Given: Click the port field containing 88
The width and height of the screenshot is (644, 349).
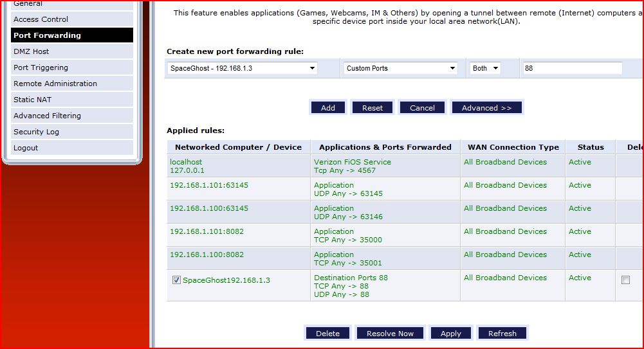Looking at the screenshot, I should tap(572, 68).
